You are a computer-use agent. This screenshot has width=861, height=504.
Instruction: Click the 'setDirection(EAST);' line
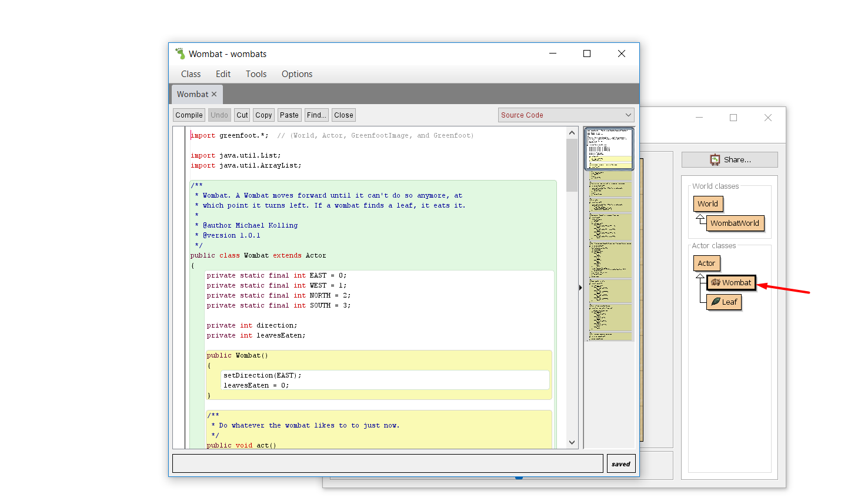point(262,376)
